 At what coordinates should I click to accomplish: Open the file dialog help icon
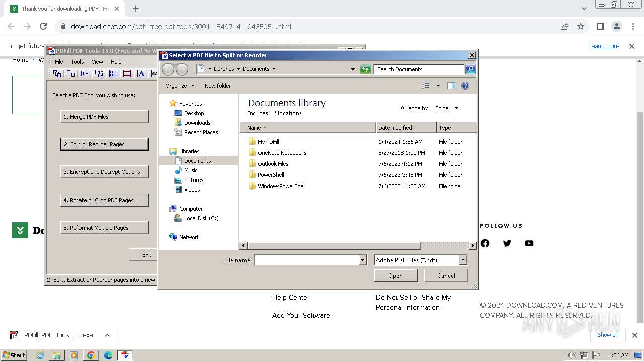(465, 86)
